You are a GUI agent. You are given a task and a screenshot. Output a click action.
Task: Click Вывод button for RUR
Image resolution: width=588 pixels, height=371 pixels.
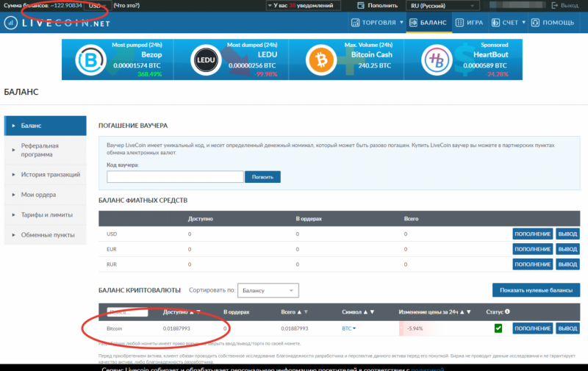point(567,264)
